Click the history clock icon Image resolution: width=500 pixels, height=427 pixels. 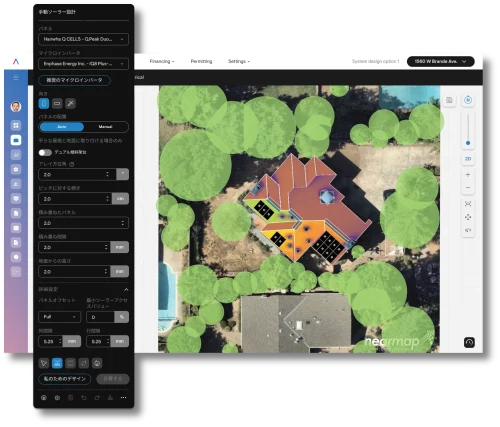(x=469, y=342)
